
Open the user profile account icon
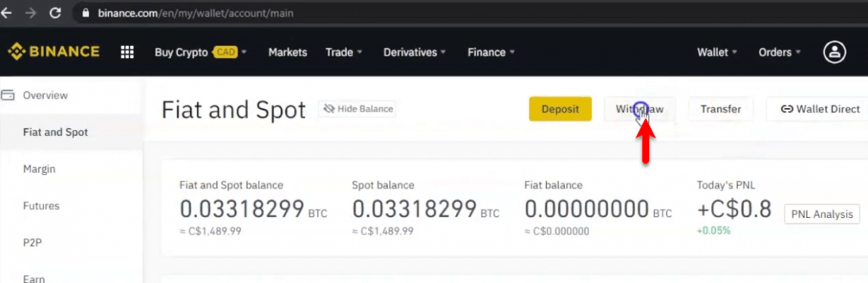(835, 52)
